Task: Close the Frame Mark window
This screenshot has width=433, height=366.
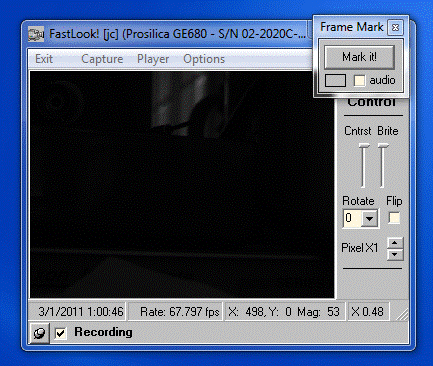Action: pos(395,27)
